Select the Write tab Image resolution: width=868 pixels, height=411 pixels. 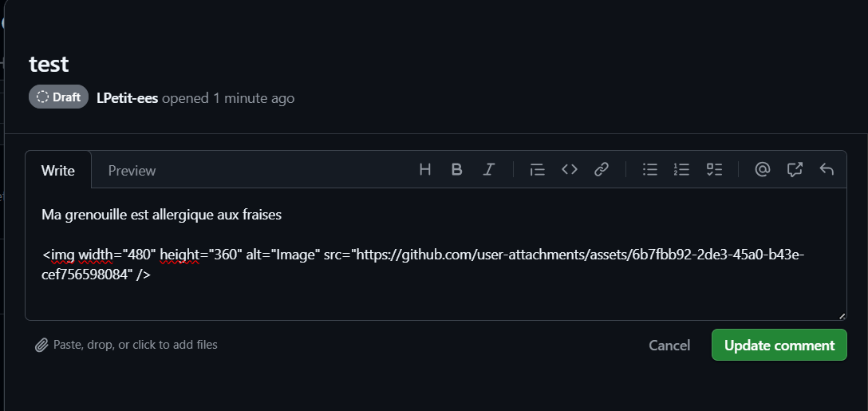[58, 170]
